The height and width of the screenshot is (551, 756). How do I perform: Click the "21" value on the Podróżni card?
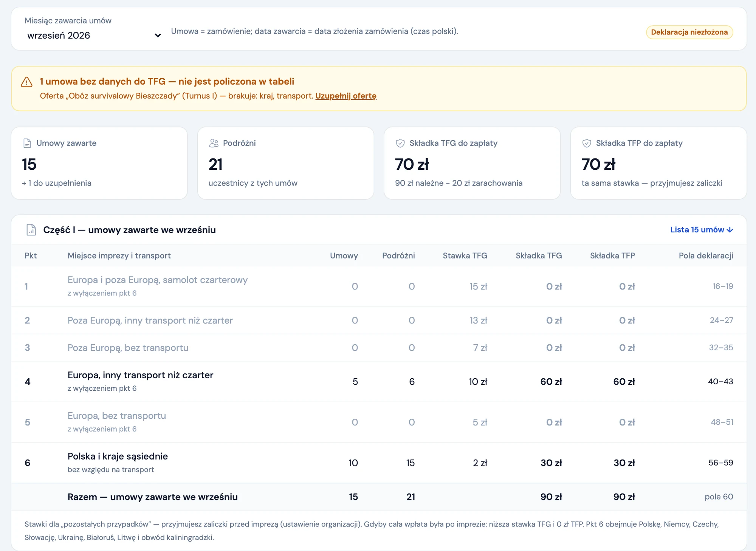[x=215, y=164]
